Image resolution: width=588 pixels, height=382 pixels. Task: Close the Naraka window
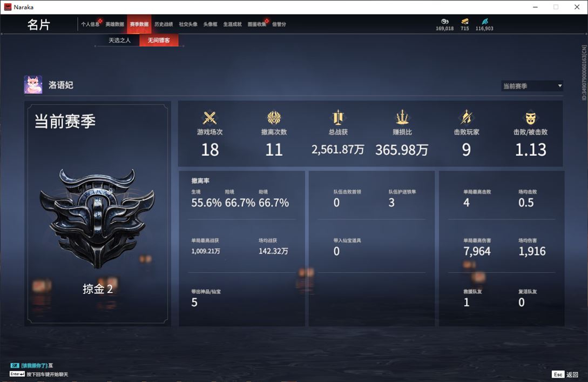coord(577,7)
